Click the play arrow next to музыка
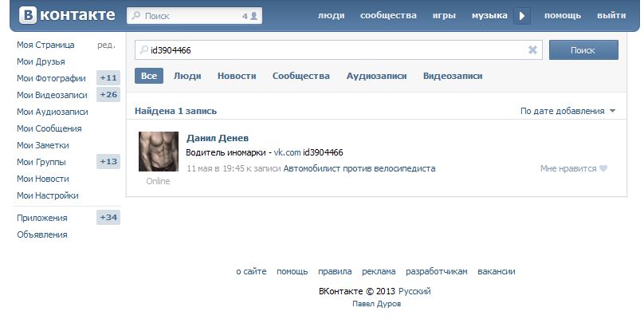Viewport: 644px width, 331px height. [522, 16]
